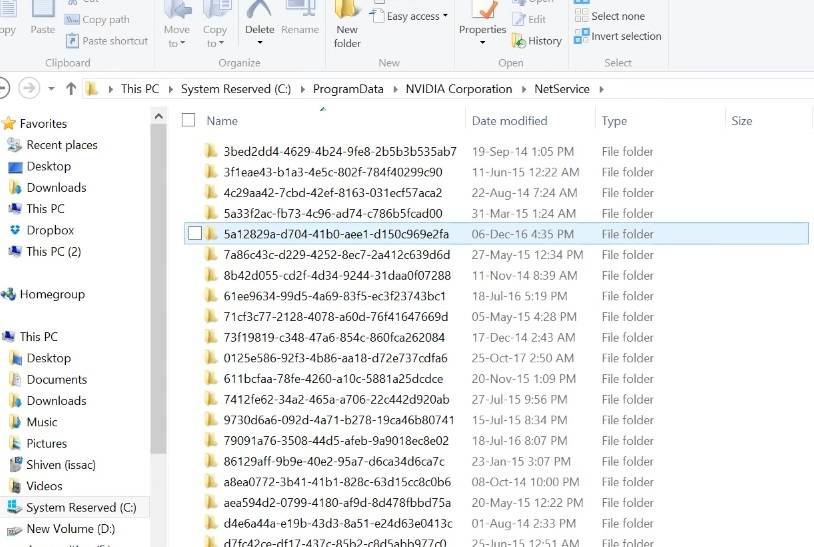
Task: Toggle the select-all checkbox beside Name header
Action: tap(188, 120)
